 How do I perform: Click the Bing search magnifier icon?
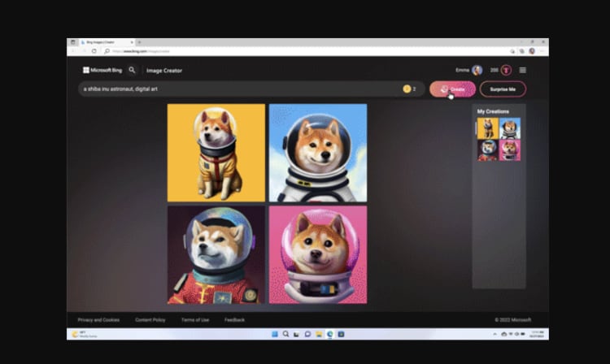[x=133, y=71]
